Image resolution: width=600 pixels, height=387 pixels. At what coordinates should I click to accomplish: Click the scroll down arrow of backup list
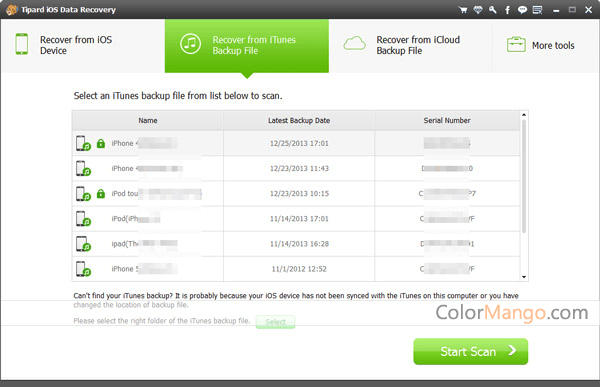[x=524, y=277]
